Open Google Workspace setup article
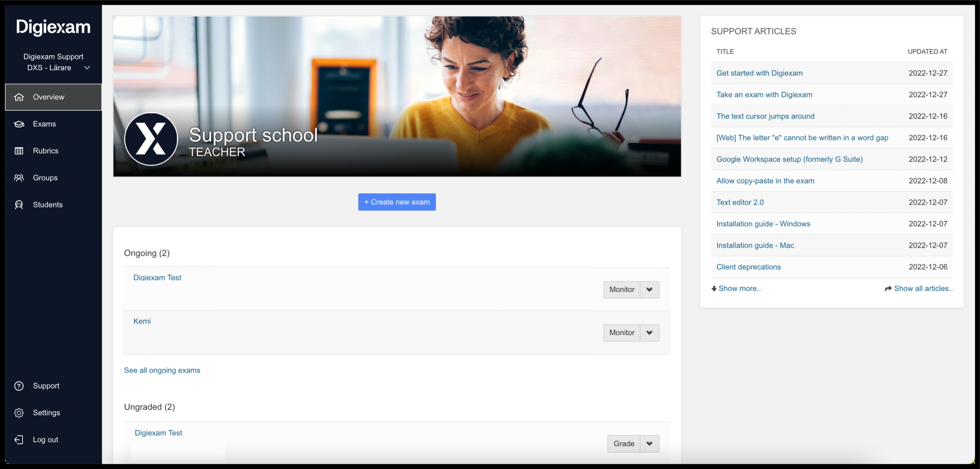 click(x=789, y=159)
